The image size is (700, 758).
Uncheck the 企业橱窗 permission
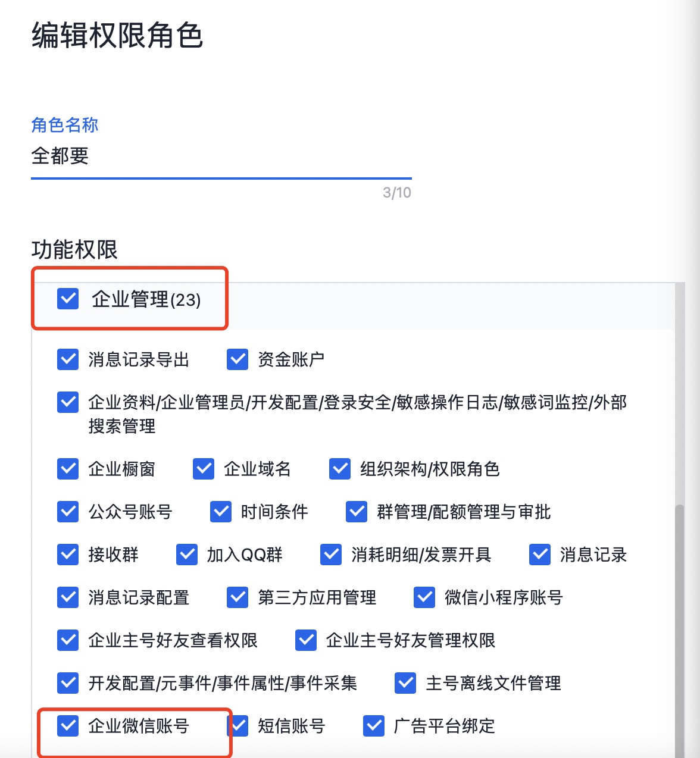[x=68, y=469]
